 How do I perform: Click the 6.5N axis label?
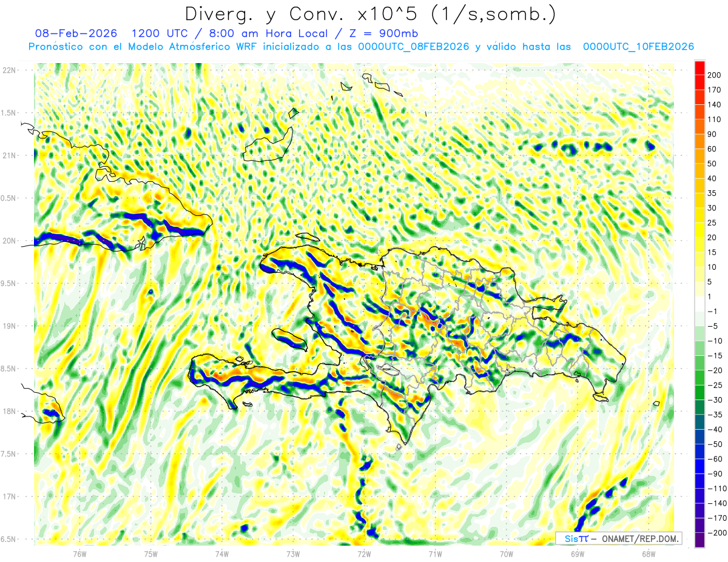coord(8,539)
